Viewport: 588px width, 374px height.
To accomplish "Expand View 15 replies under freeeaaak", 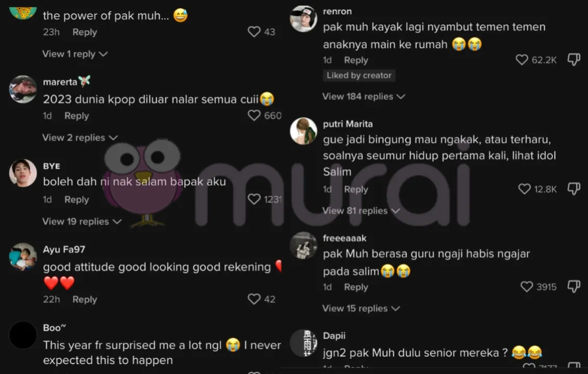I will pos(361,309).
